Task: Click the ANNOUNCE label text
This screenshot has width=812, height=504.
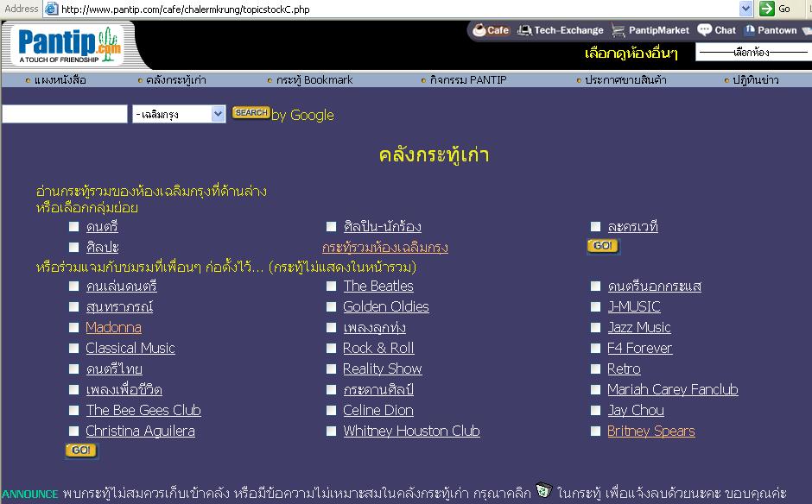Action: tap(30, 494)
